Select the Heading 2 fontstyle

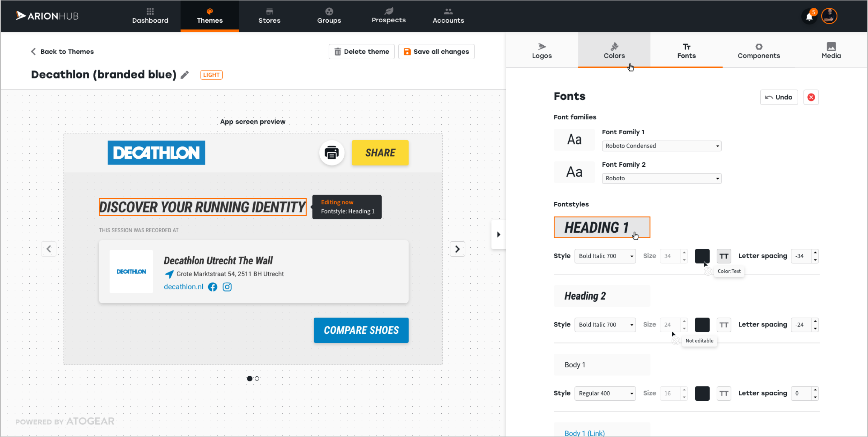click(x=602, y=296)
